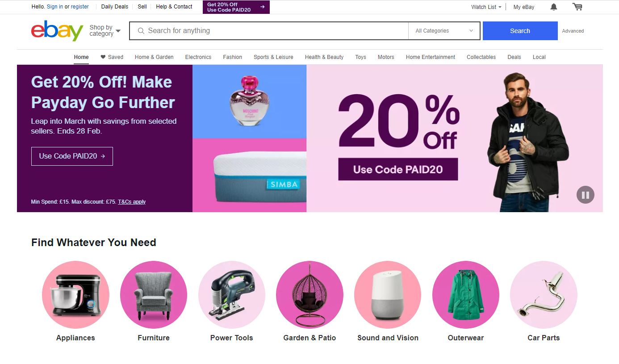Click the eBay logo
This screenshot has height=364, width=619.
pos(57,30)
